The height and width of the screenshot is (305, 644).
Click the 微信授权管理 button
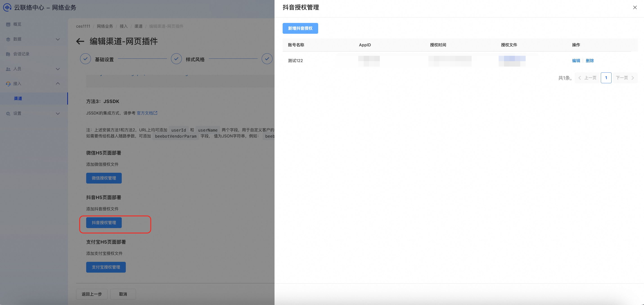point(104,178)
